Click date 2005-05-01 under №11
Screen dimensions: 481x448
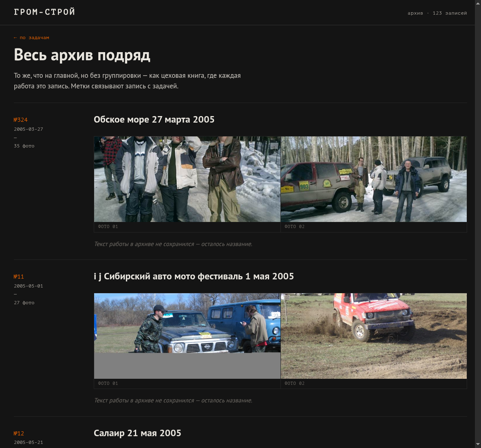point(28,286)
